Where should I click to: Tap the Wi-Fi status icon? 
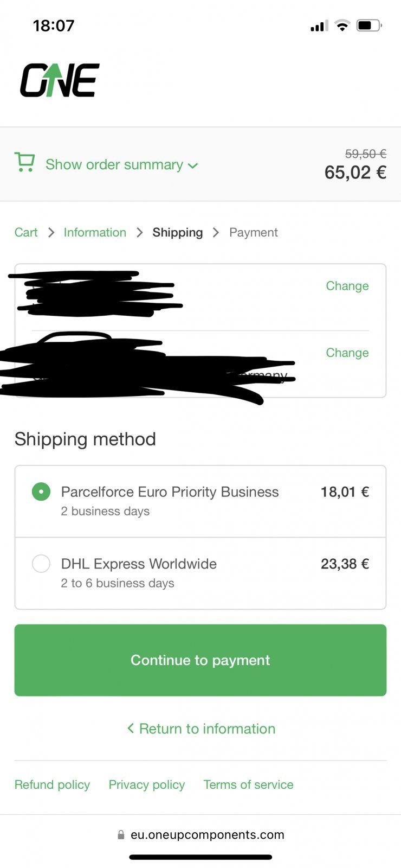(x=342, y=25)
